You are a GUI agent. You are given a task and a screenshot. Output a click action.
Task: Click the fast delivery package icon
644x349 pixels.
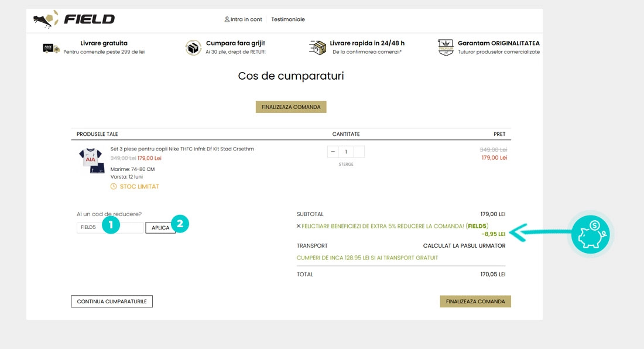(x=317, y=47)
